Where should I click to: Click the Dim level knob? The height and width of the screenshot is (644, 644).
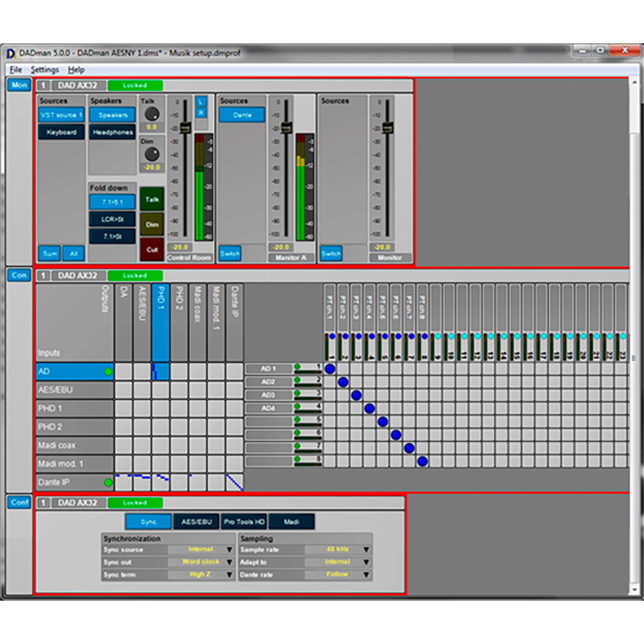(151, 154)
